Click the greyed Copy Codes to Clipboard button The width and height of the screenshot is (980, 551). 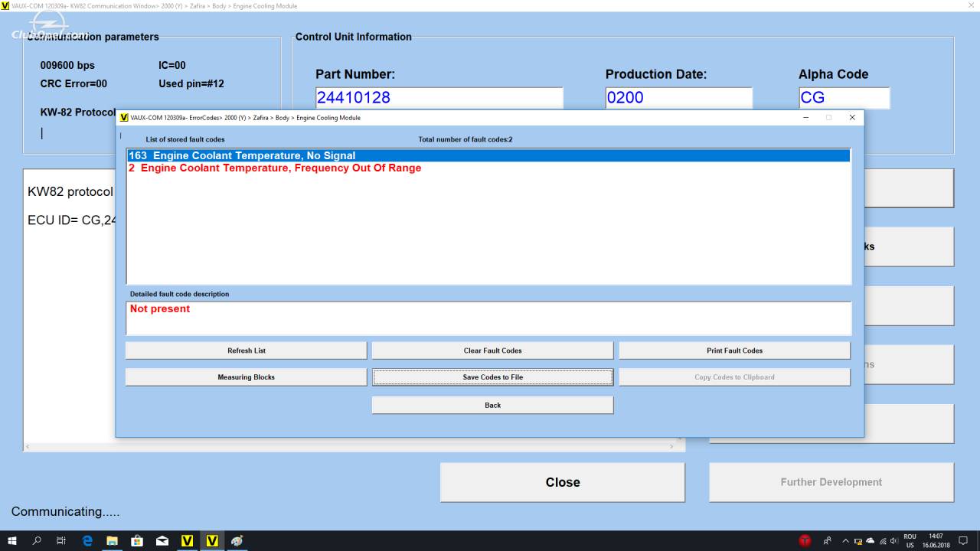tap(734, 377)
